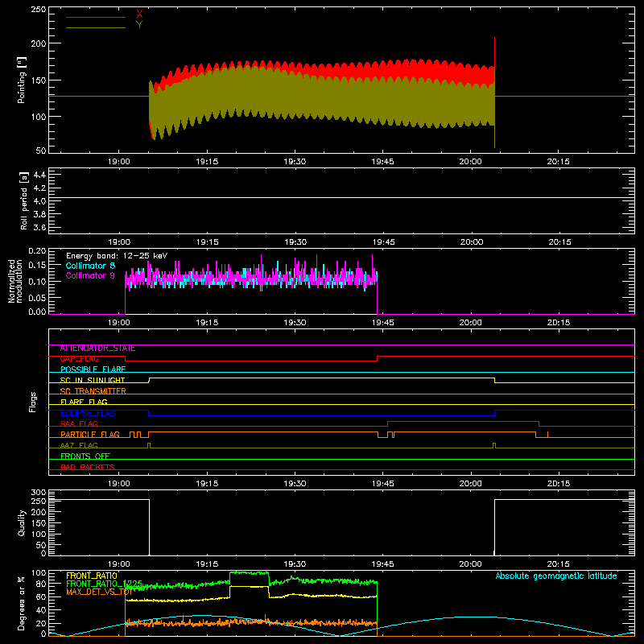The image size is (644, 644).
Task: Click the FRONTS_OFF flag label
Action: (85, 456)
